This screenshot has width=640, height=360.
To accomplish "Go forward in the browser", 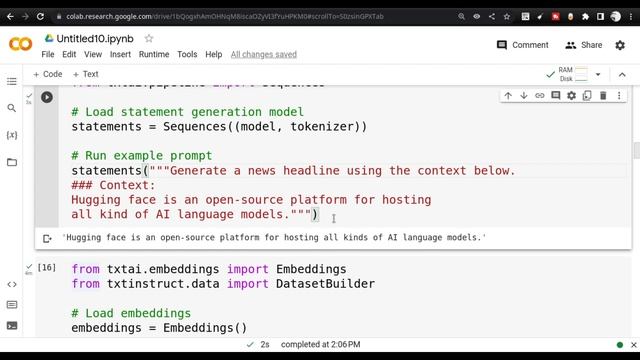I will (25, 16).
